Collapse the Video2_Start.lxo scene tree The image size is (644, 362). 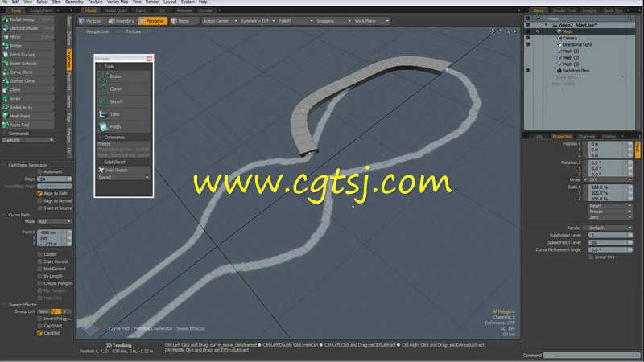point(546,25)
